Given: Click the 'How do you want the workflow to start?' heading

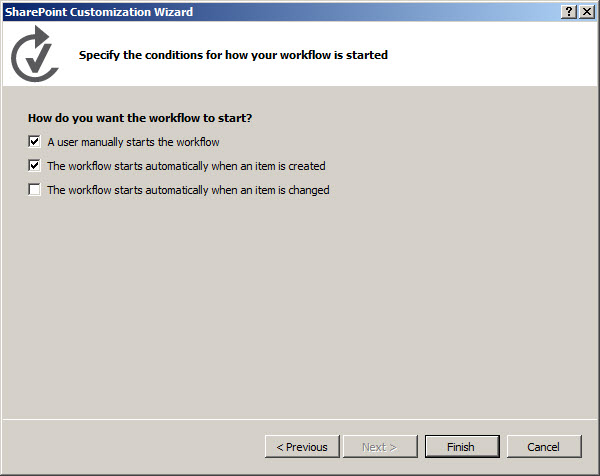Looking at the screenshot, I should click(140, 118).
